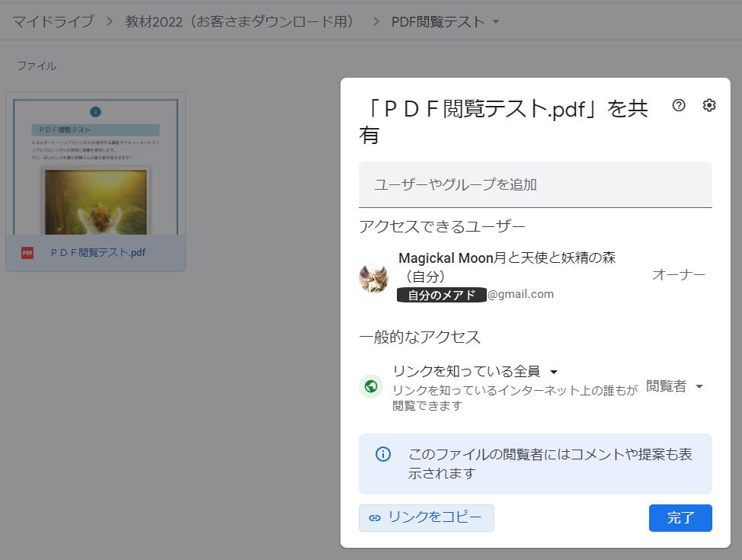Click the red PDF file icon
This screenshot has height=560, width=742.
coord(27,253)
